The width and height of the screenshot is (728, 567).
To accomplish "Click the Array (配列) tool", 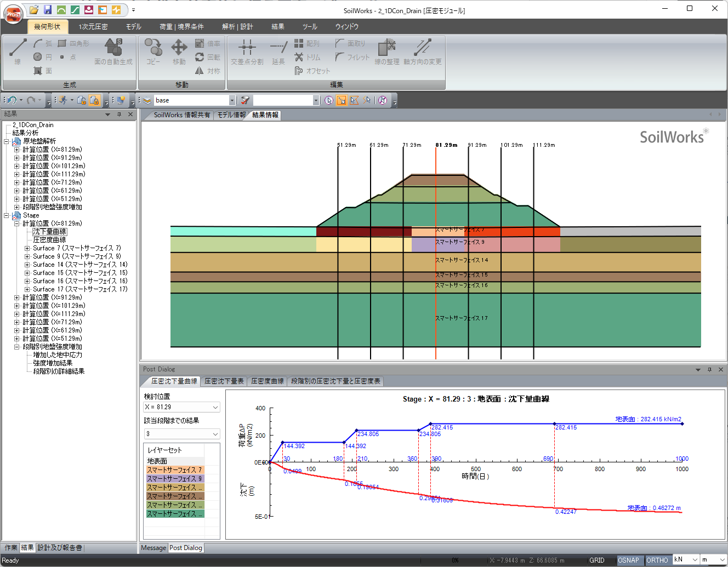I will (x=306, y=43).
